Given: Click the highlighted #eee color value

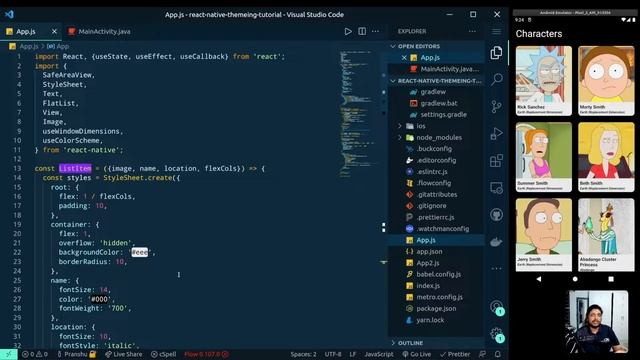Looking at the screenshot, I should point(140,252).
